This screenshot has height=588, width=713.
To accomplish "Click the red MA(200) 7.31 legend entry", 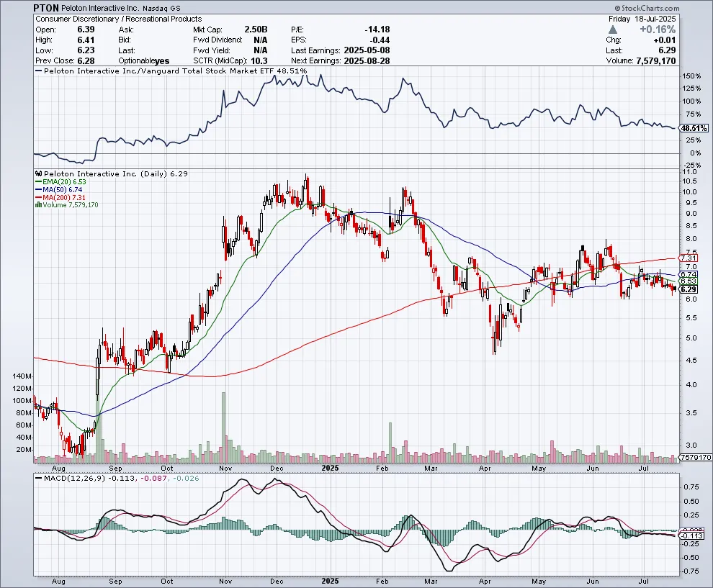I will tap(60, 198).
